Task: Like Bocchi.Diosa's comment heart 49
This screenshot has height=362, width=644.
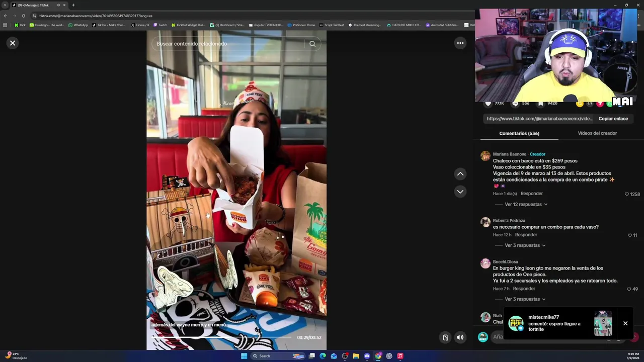Action: 629,289
